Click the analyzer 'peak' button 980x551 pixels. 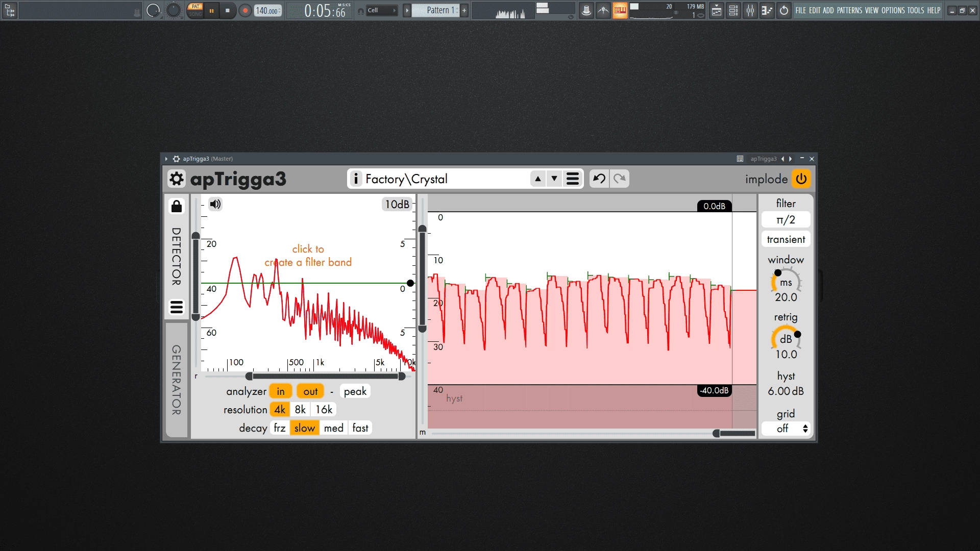(355, 391)
